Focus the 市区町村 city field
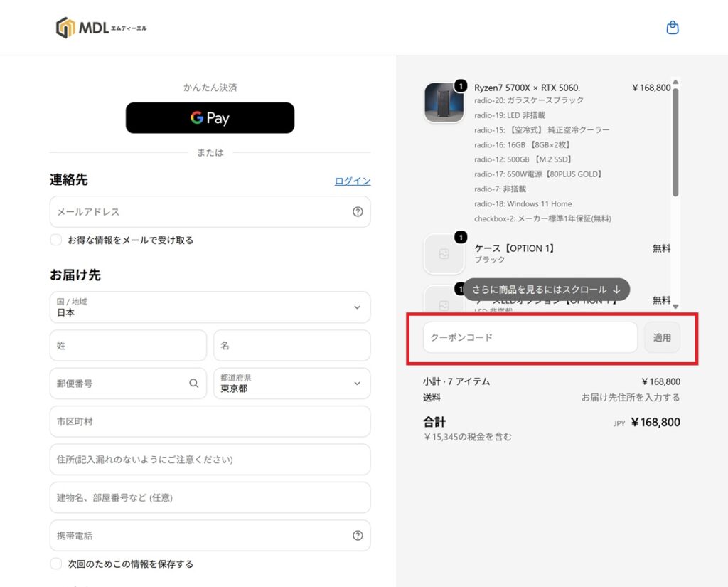 210,421
